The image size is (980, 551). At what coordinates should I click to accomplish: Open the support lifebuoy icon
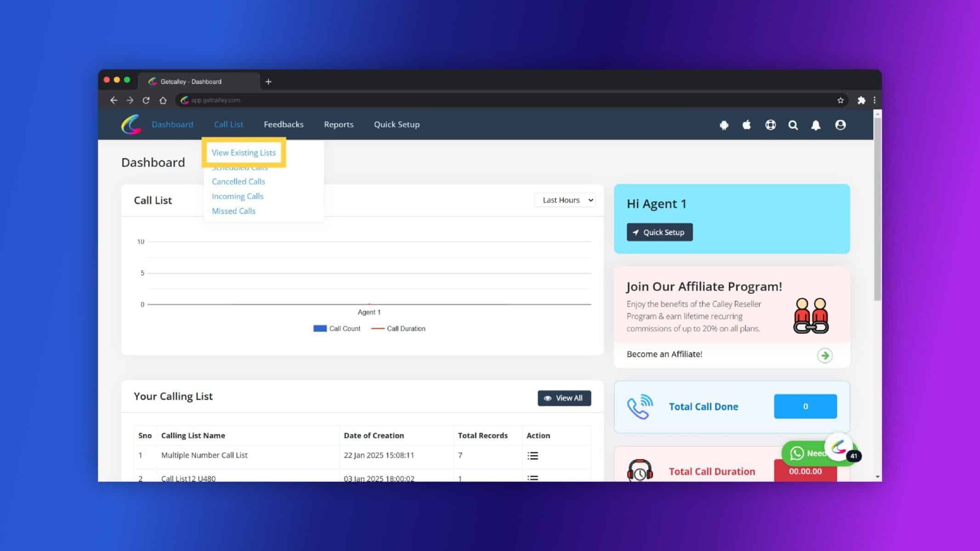pyautogui.click(x=770, y=125)
